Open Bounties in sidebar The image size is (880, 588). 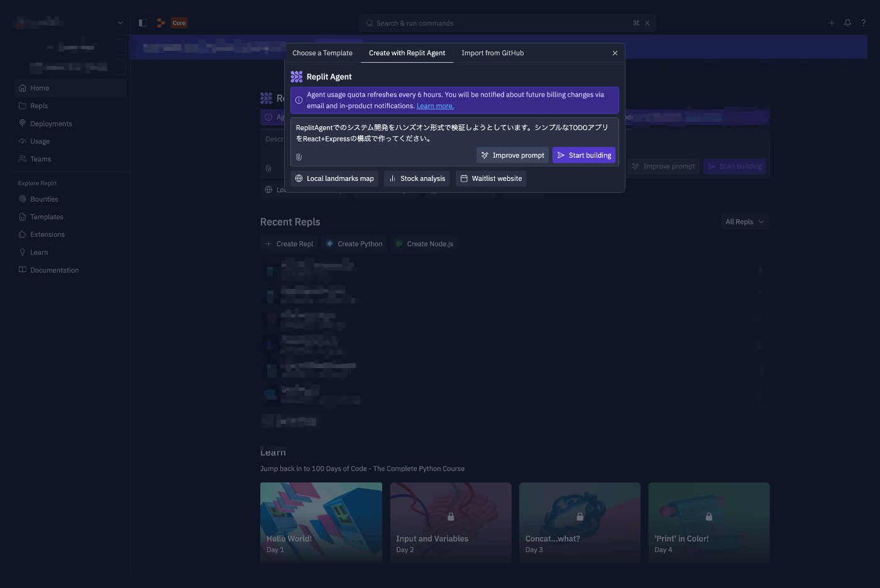coord(70,199)
